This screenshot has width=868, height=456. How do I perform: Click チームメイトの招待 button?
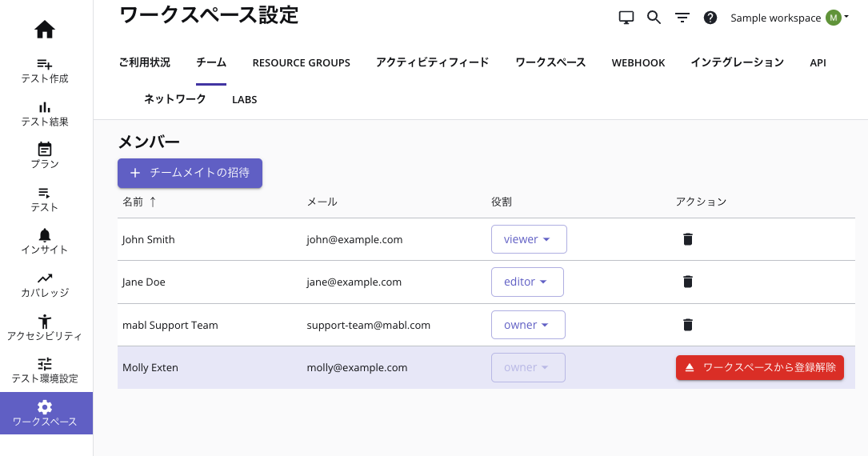click(x=190, y=173)
